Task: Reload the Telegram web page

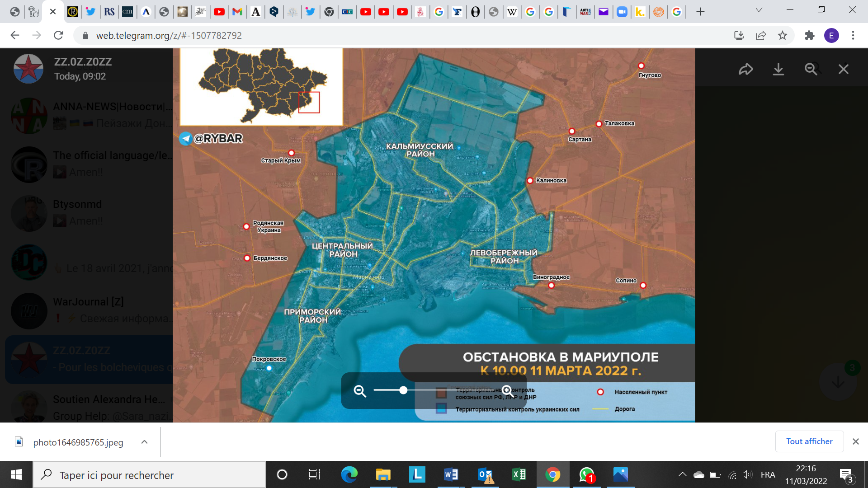Action: coord(58,35)
